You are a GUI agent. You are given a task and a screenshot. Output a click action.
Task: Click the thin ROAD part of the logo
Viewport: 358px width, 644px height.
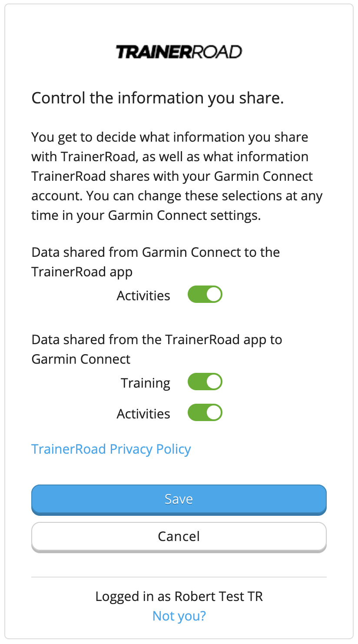(216, 52)
